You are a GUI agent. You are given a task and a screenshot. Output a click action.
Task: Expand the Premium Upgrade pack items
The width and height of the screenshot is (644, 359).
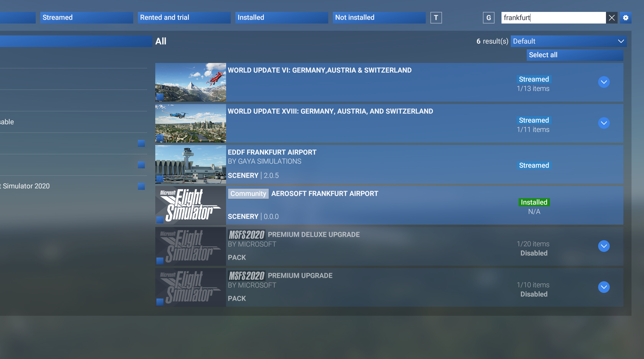click(x=604, y=287)
